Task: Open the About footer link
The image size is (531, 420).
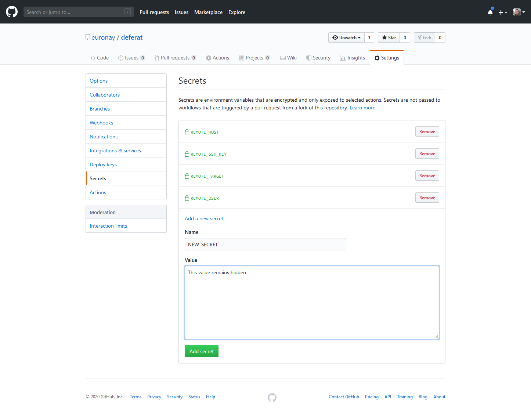Action: coord(439,397)
